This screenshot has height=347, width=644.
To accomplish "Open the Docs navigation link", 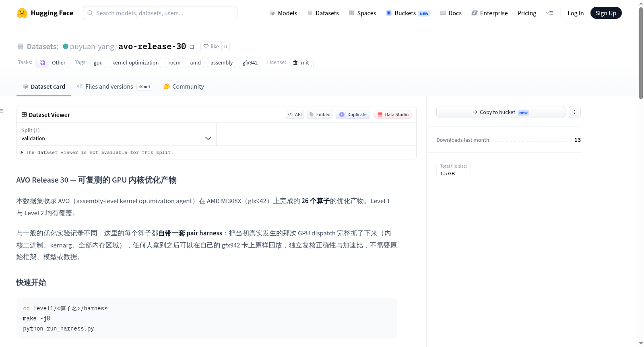I will tap(451, 13).
